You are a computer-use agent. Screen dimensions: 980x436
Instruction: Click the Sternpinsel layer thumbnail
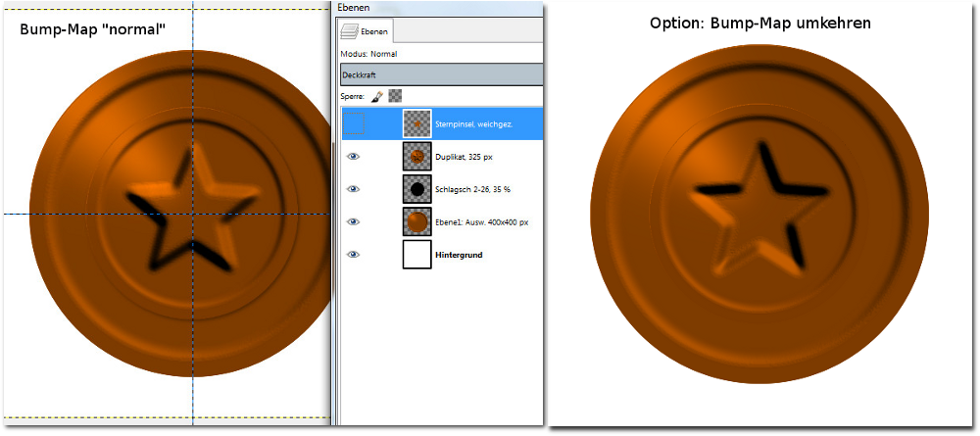[416, 123]
